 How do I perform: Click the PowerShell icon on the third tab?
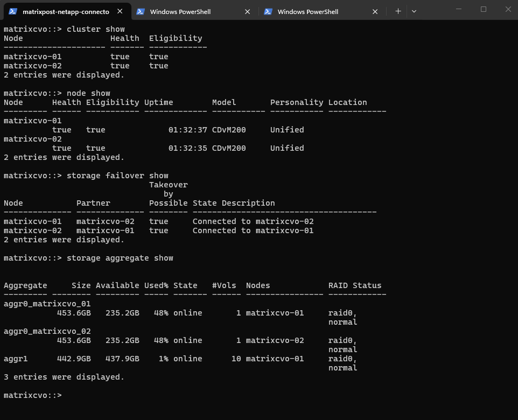tap(268, 11)
